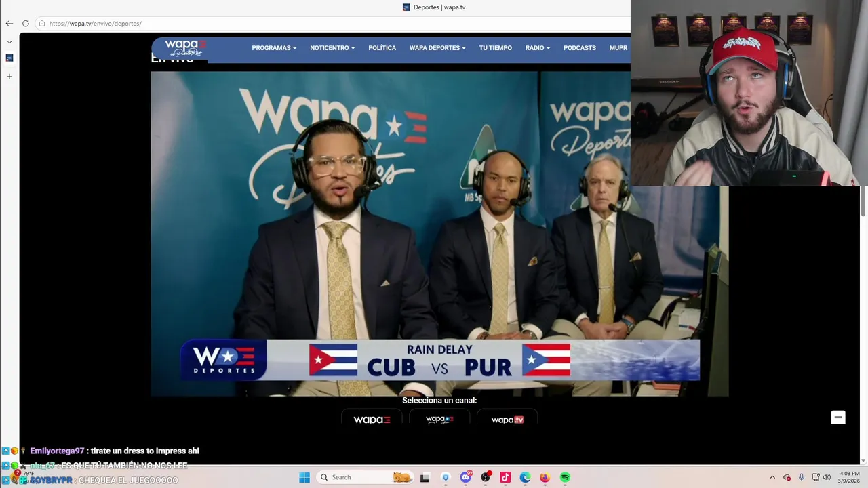Viewport: 868px width, 488px height.
Task: Click the taskbar Search box
Action: click(366, 477)
